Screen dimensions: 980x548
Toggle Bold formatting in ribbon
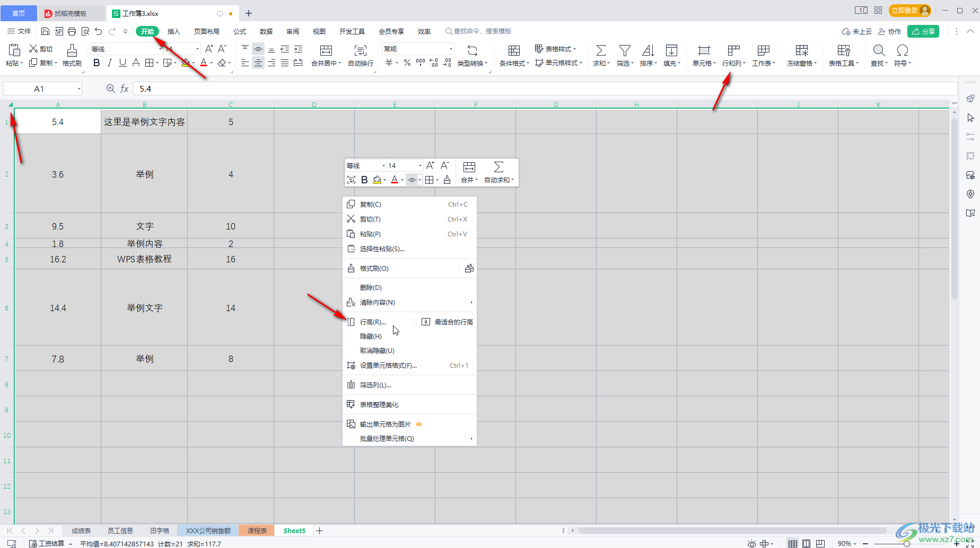pos(97,63)
